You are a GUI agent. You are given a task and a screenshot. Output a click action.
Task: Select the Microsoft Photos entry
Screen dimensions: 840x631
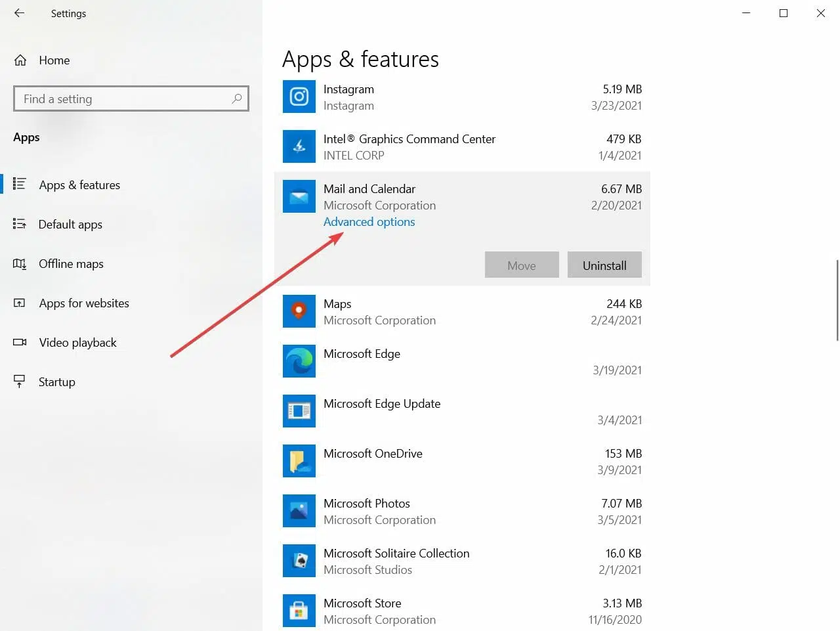[462, 511]
